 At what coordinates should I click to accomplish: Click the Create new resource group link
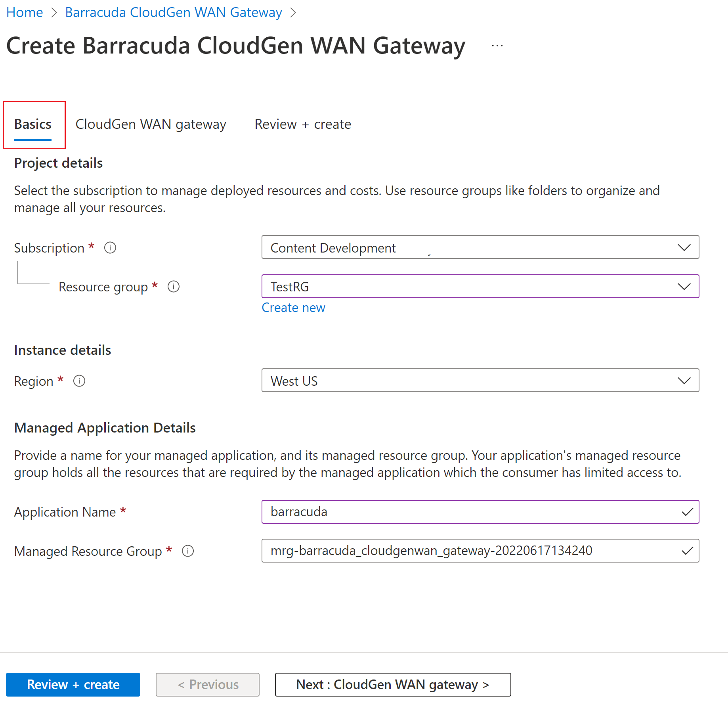293,308
